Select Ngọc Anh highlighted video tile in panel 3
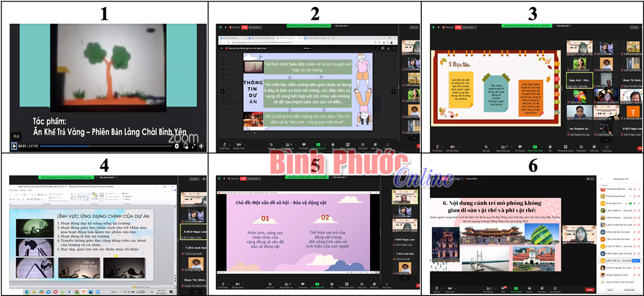 click(x=580, y=80)
